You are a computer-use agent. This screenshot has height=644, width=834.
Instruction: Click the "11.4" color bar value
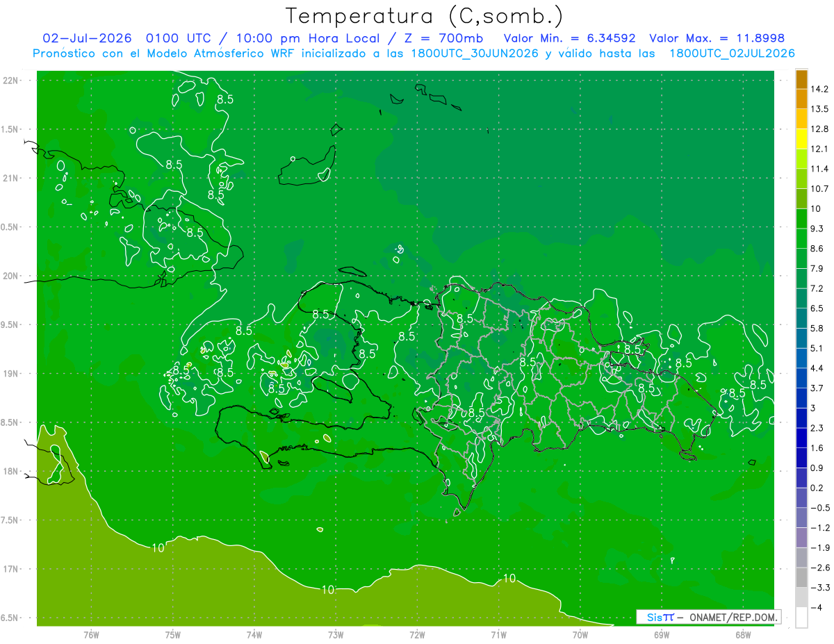click(x=819, y=169)
